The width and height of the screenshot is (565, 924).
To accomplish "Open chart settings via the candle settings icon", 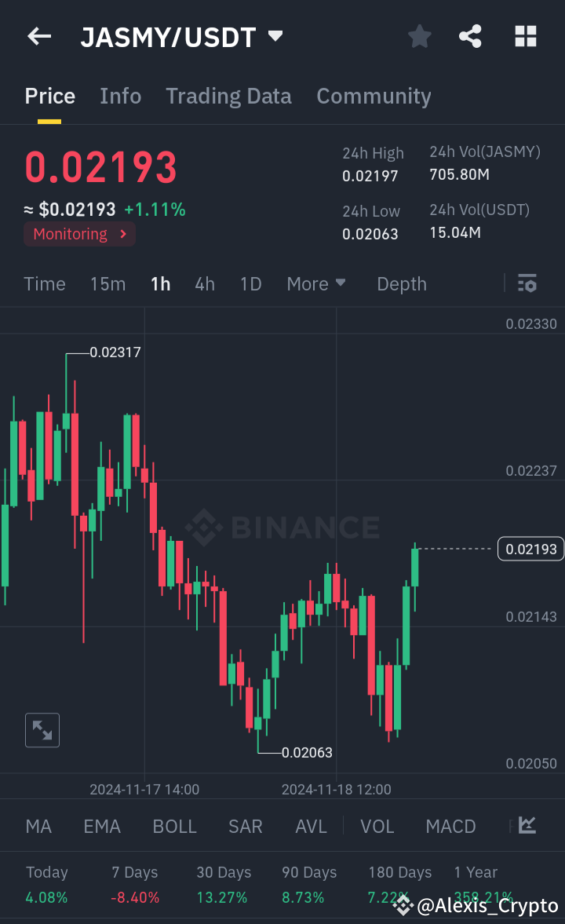I will 527,283.
